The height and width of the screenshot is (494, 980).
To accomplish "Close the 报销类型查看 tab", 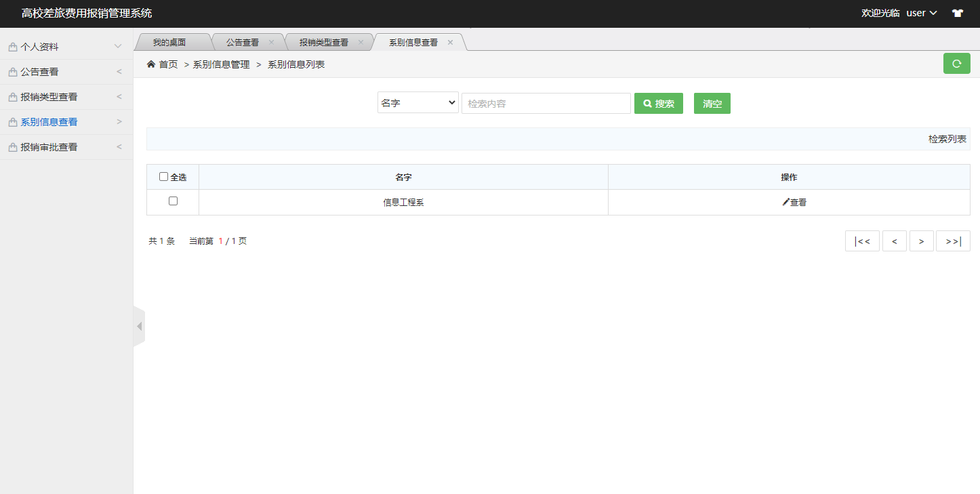I will pos(361,42).
